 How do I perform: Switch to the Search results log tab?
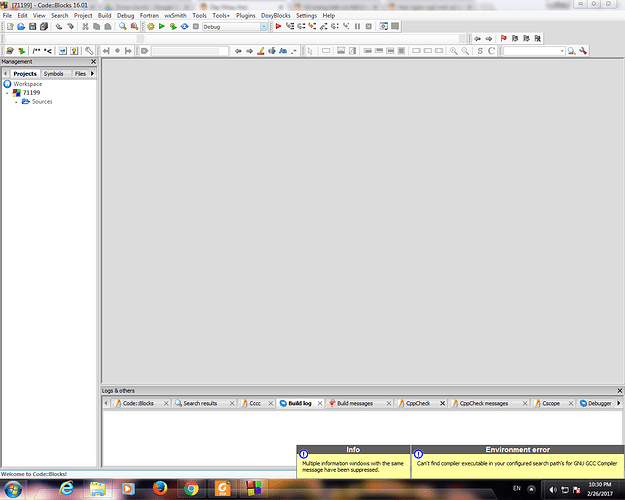(x=200, y=404)
